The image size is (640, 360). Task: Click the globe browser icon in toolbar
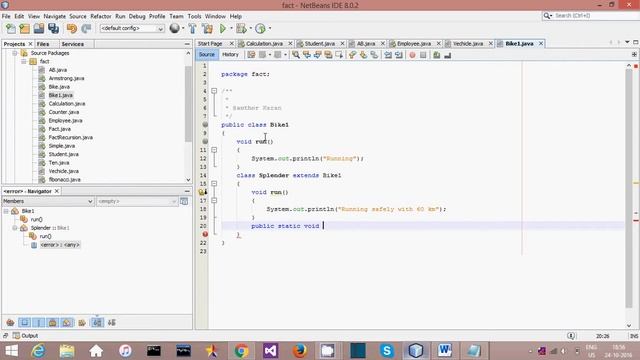point(174,28)
